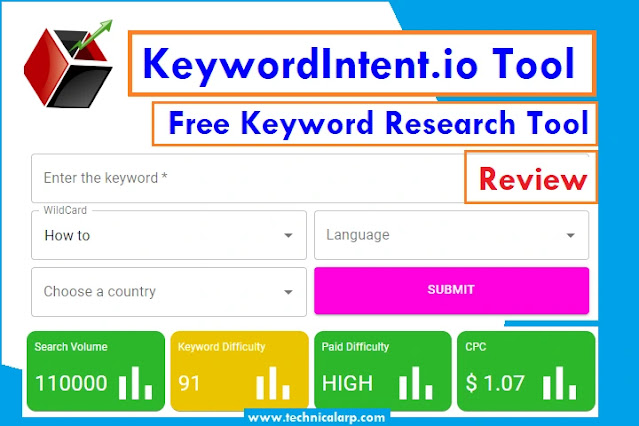
Task: Click the Keyword Difficulty bar chart icon
Action: (273, 383)
